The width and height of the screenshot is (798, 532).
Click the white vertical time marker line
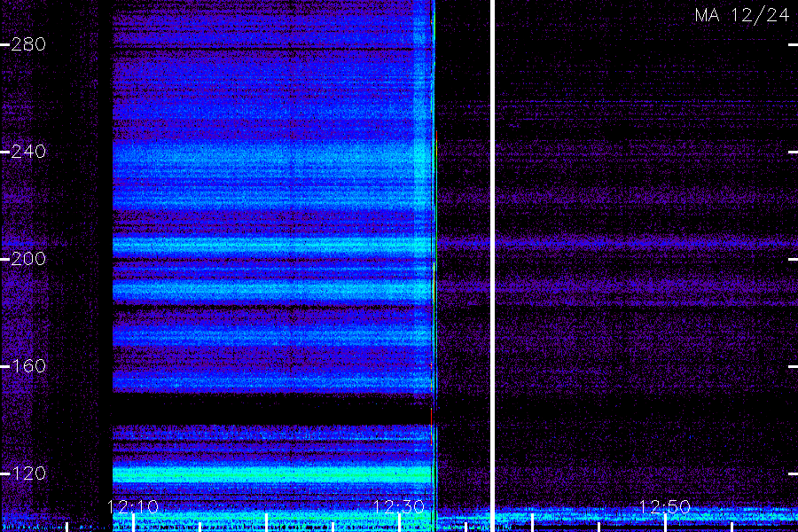493,266
